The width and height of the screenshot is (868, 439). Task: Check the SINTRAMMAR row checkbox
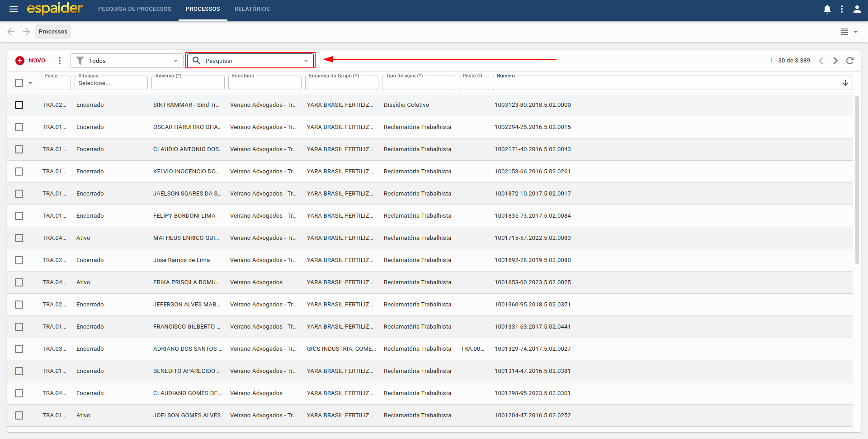tap(19, 105)
